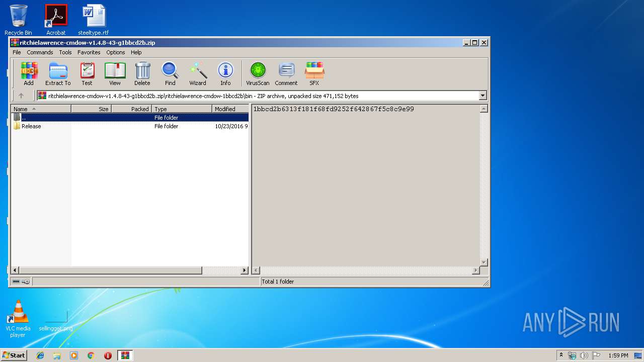
Task: Open the Find search tool
Action: pos(170,74)
